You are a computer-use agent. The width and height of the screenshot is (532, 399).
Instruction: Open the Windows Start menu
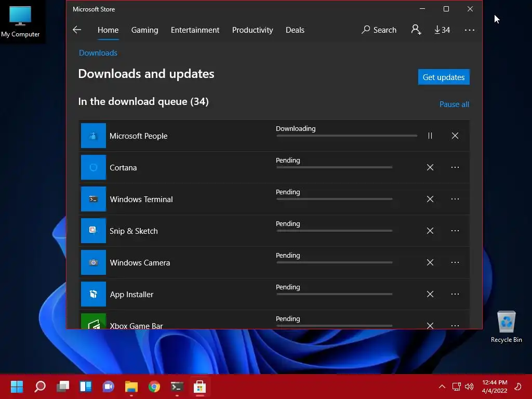[17, 387]
